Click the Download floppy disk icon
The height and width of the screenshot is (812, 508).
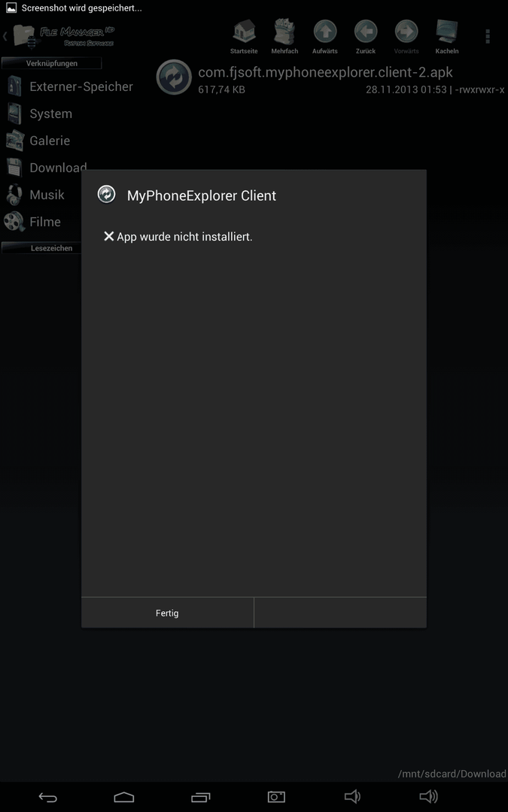[14, 167]
